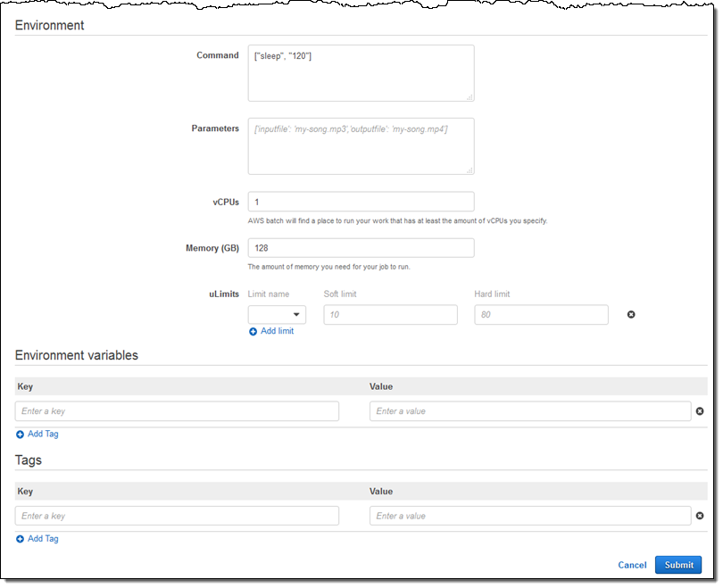The width and height of the screenshot is (723, 588).
Task: Click the Parameters box resize handle
Action: (x=470, y=170)
